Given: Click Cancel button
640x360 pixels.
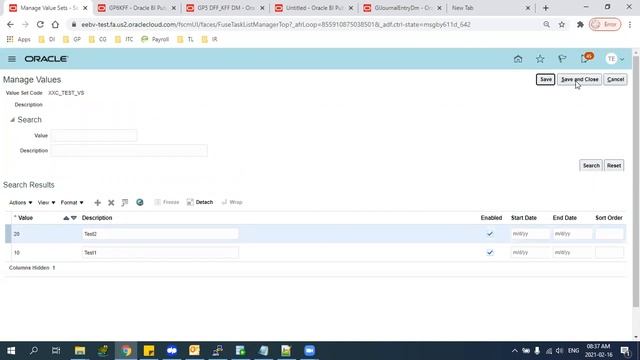Looking at the screenshot, I should coord(615,80).
